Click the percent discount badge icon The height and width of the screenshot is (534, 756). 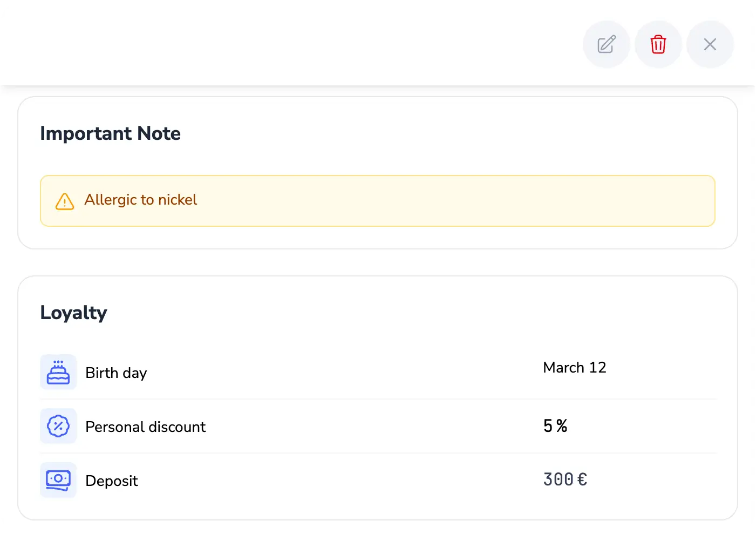[58, 426]
